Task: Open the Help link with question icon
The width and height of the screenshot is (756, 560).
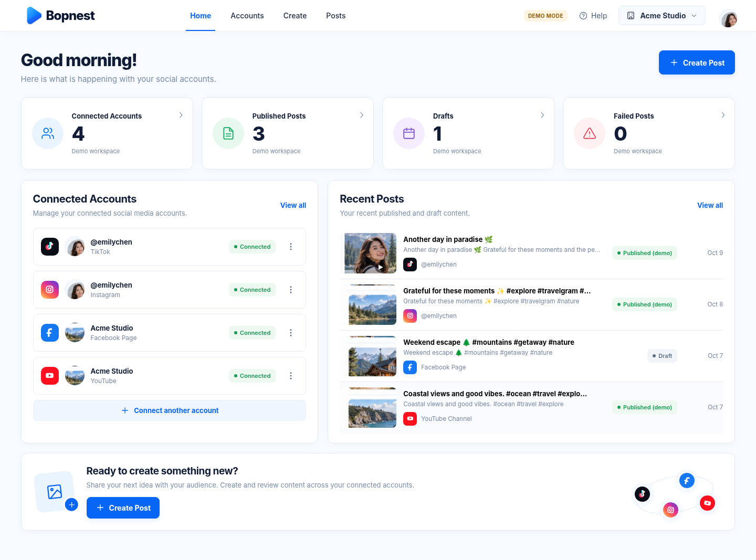Action: 593,16
